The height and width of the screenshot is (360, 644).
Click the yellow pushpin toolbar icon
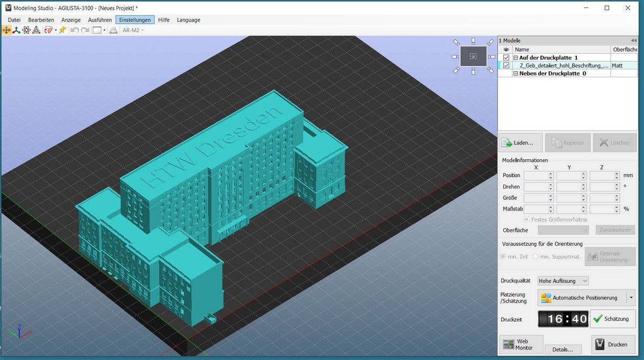point(63,30)
